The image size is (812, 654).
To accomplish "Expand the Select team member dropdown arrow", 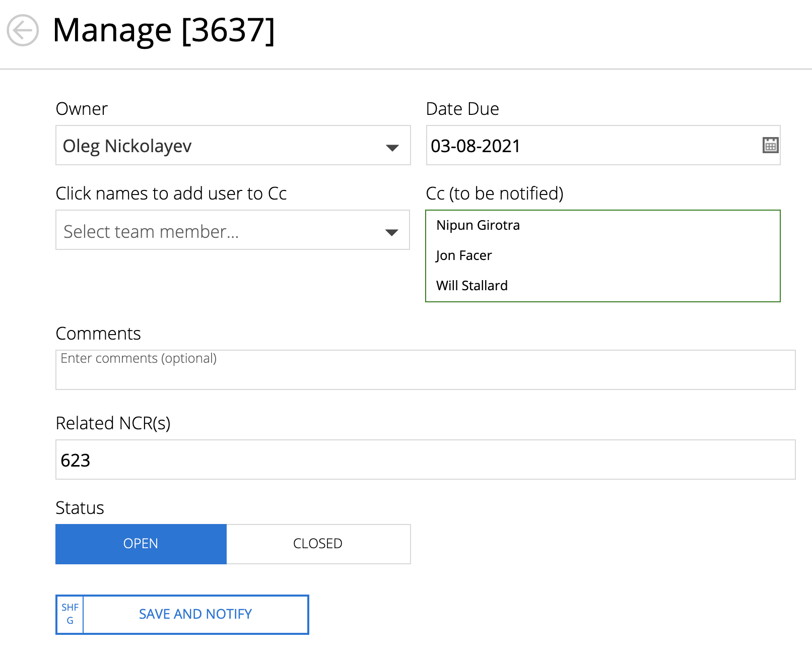I will point(391,232).
